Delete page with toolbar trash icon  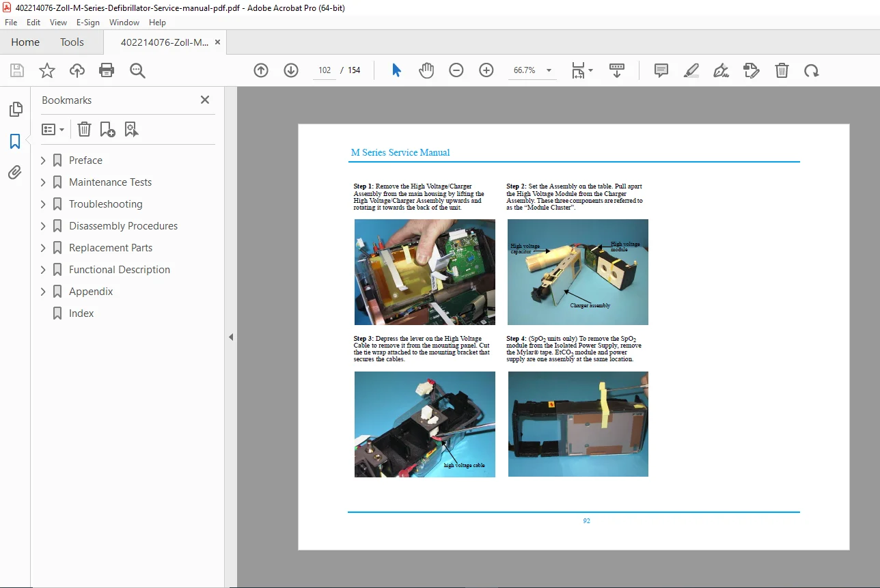pos(782,70)
